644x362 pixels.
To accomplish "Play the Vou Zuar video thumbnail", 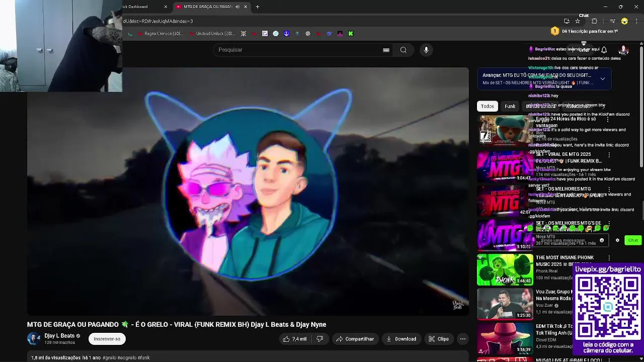I will [x=505, y=304].
